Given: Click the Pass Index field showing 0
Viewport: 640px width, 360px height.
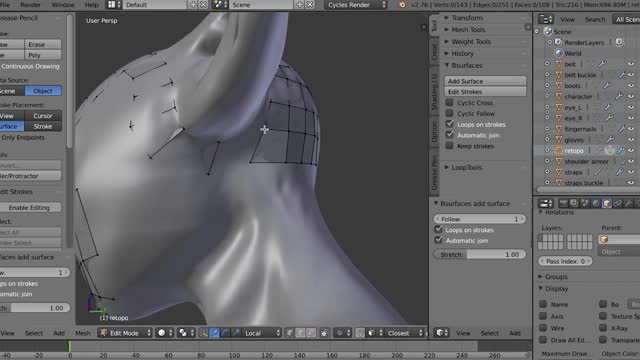Looking at the screenshot, I should point(565,261).
